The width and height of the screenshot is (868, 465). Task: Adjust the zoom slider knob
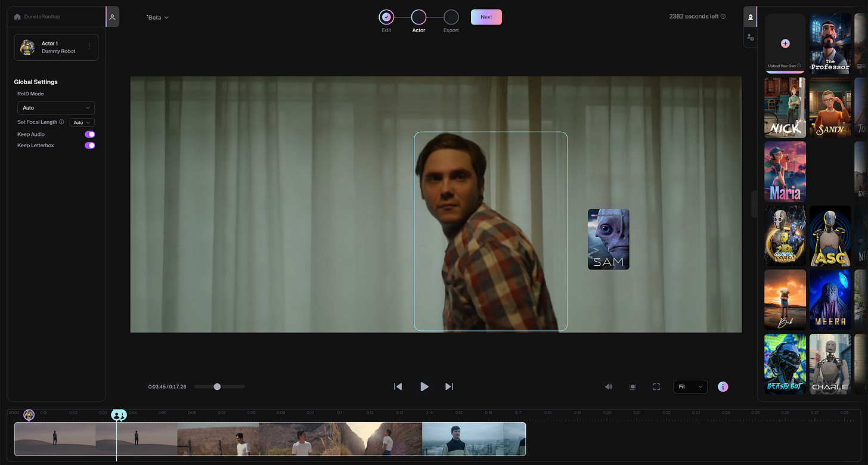coord(217,387)
